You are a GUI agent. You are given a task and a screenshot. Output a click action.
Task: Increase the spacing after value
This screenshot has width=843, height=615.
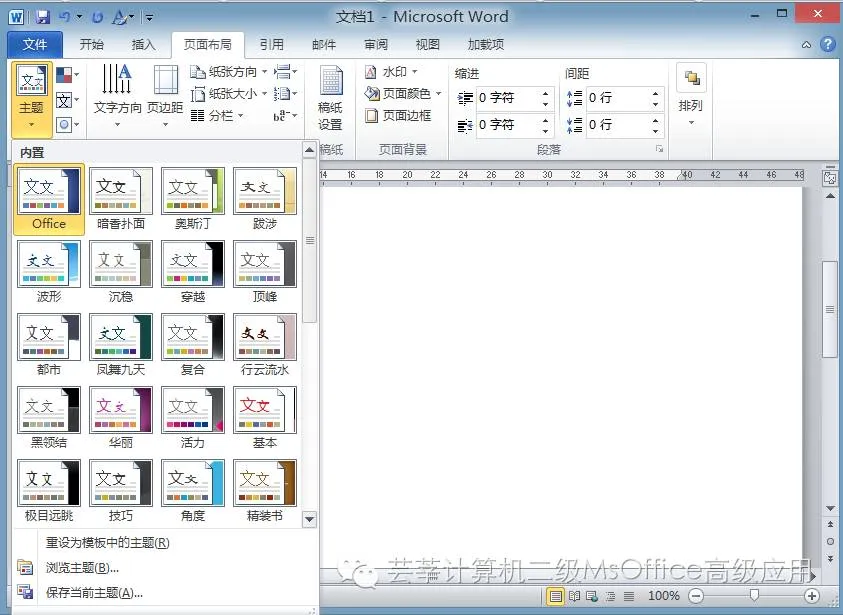[x=655, y=120]
